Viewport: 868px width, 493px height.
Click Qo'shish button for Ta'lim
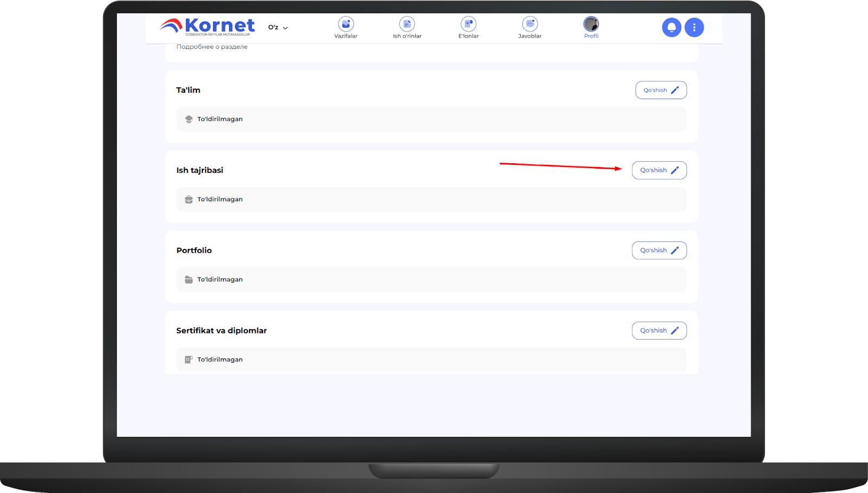660,90
